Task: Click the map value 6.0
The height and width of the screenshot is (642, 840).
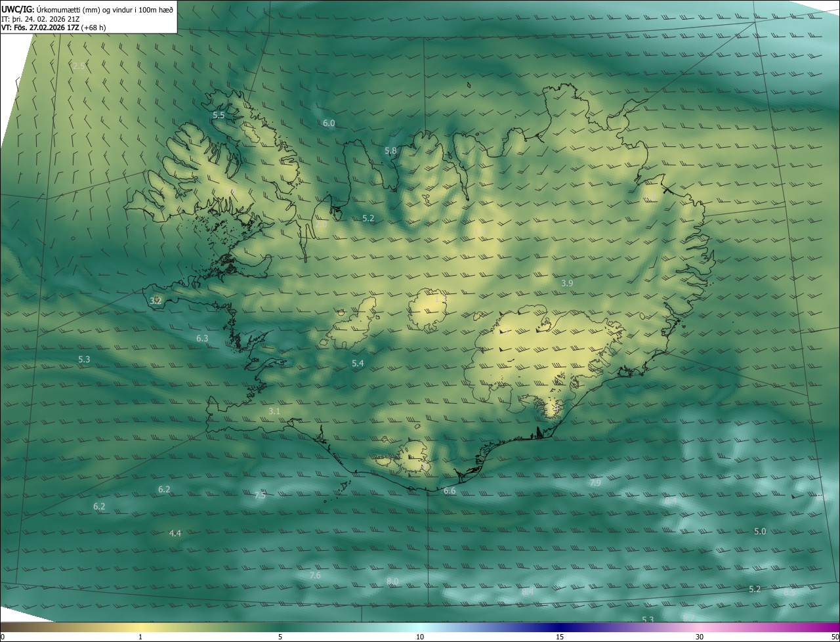Action: tap(329, 123)
